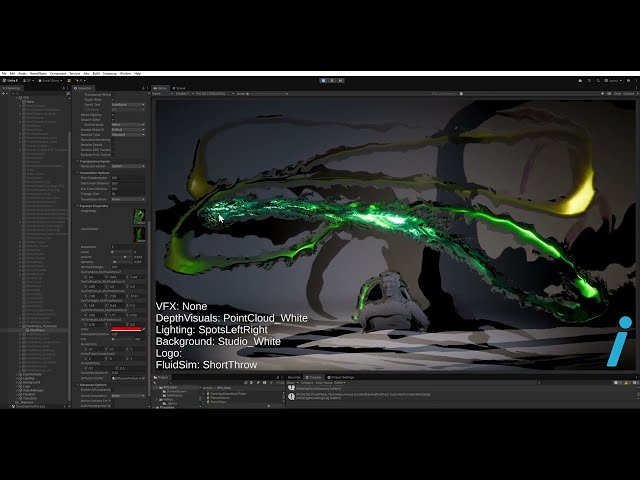Viewport: 640px width, 480px height.
Task: Open the Window menu
Action: coord(126,73)
